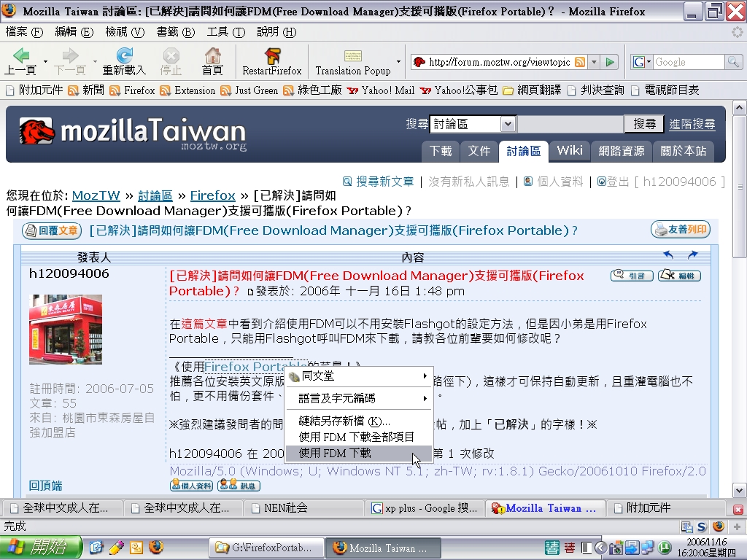Click the 友善列印 printer button
The height and width of the screenshot is (560, 747).
681,230
